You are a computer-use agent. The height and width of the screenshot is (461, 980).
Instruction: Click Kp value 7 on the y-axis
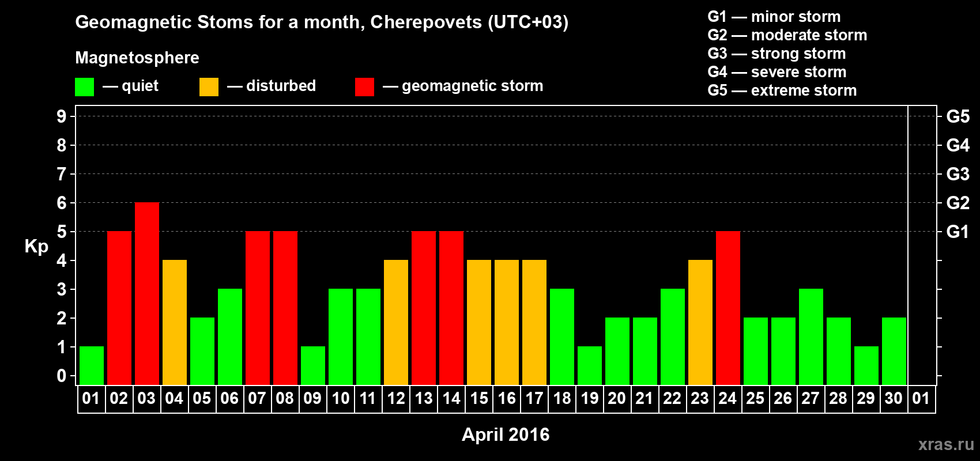click(x=62, y=174)
